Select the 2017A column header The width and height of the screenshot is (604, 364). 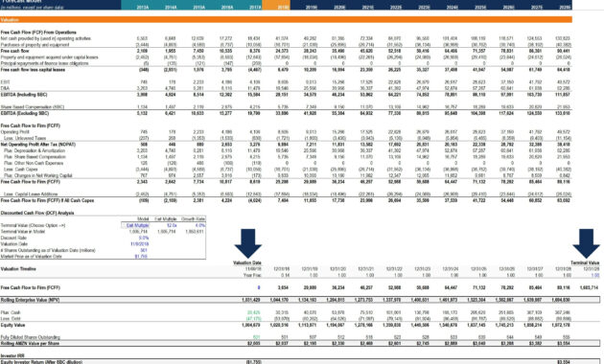255,8
